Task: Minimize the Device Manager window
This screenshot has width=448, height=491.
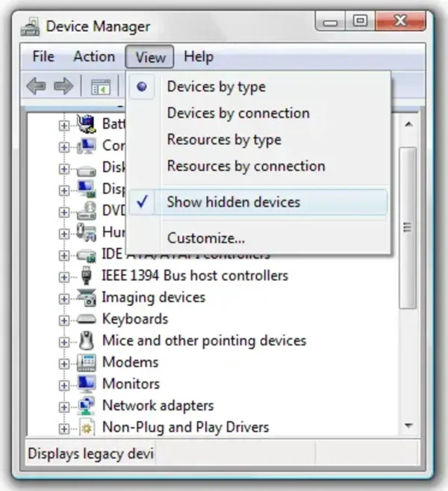Action: 330,22
